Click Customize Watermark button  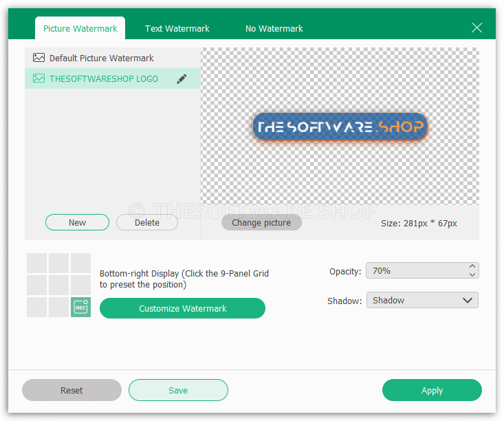coord(183,308)
